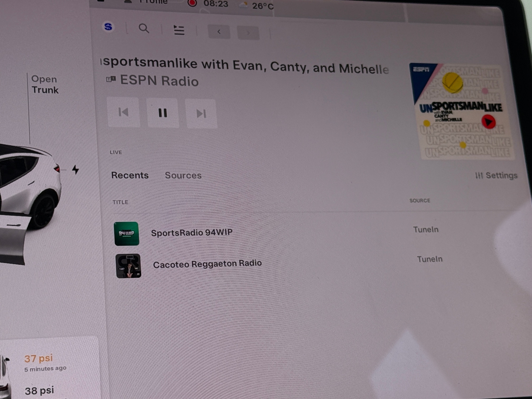Select the 94WIP station logo
The width and height of the screenshot is (532, 399).
pyautogui.click(x=126, y=234)
